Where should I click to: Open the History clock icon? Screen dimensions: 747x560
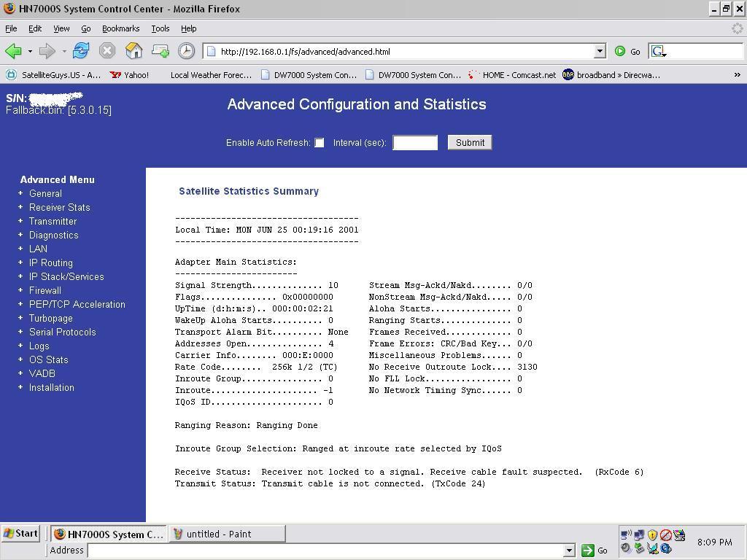click(186, 50)
